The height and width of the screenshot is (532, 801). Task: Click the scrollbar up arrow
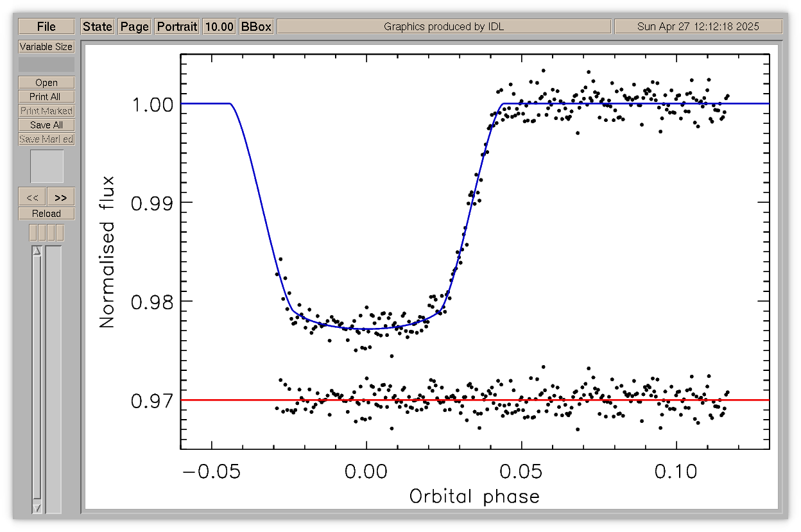point(37,251)
